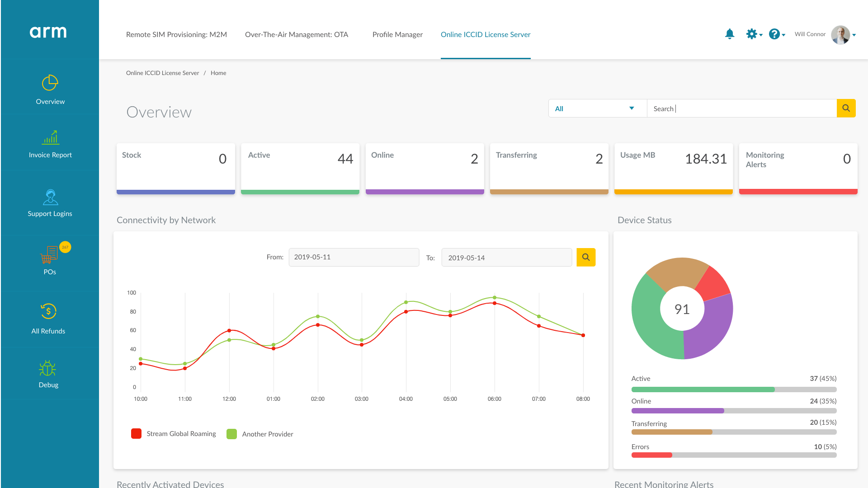This screenshot has width=868, height=488.
Task: Click the 10 (5%) Errors value
Action: coord(825,447)
